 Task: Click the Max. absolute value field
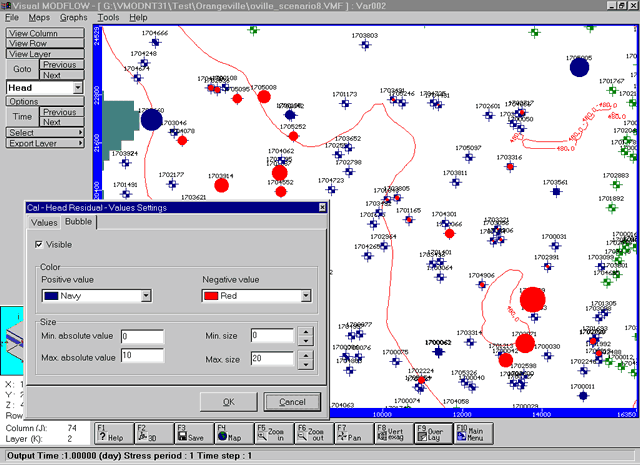pos(143,355)
